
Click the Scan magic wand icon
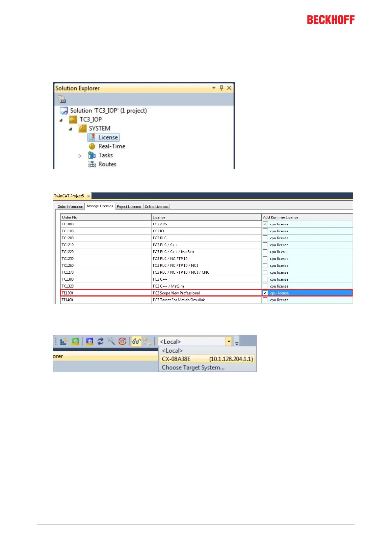tap(111, 341)
